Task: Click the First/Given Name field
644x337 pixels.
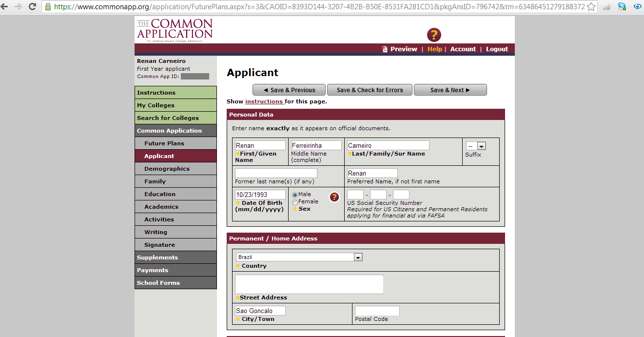Action: point(260,145)
